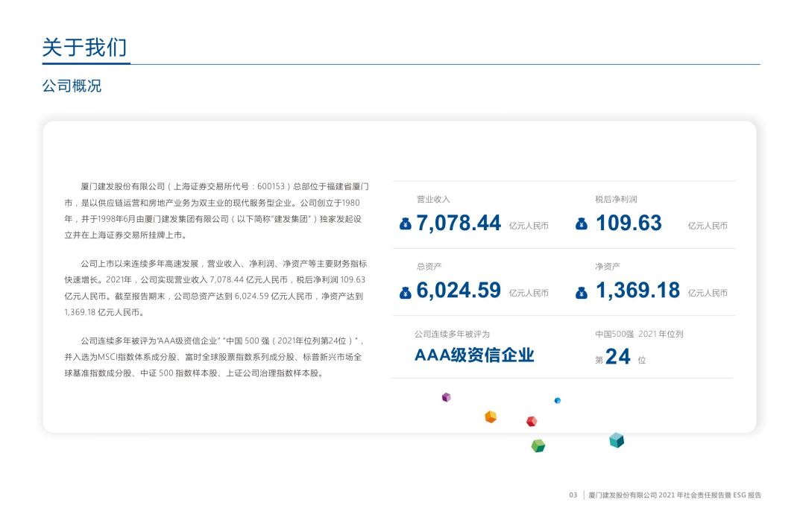Image resolution: width=803 pixels, height=532 pixels.
Task: Click the money bag icon beside 营业收入
Action: coord(406,224)
